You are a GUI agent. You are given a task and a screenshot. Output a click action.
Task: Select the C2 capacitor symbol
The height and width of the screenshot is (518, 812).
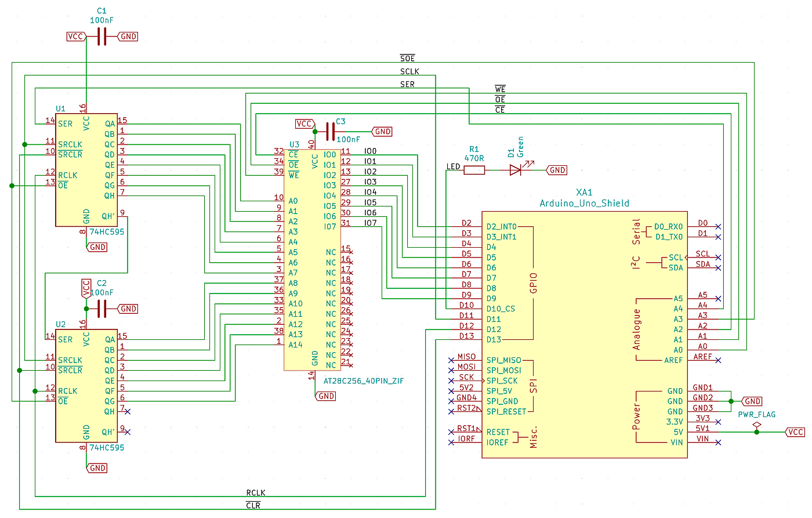(102, 309)
